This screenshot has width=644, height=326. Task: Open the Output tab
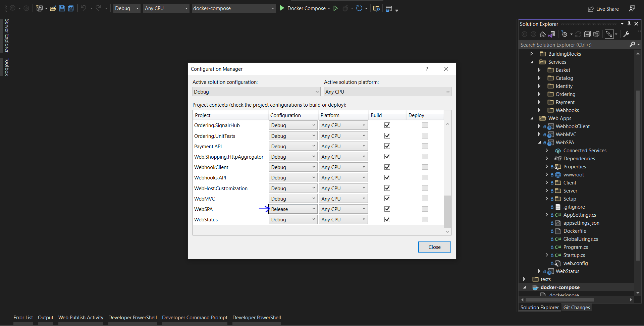(x=46, y=318)
